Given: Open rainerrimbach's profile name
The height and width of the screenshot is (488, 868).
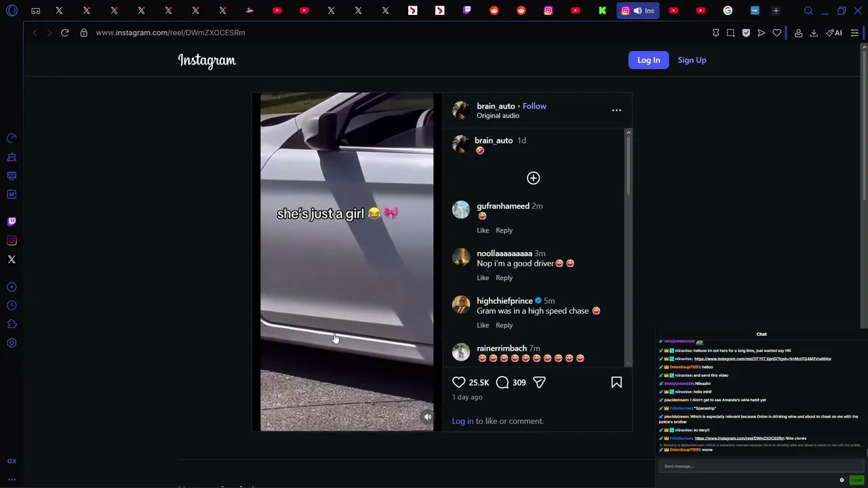Looking at the screenshot, I should click(502, 348).
